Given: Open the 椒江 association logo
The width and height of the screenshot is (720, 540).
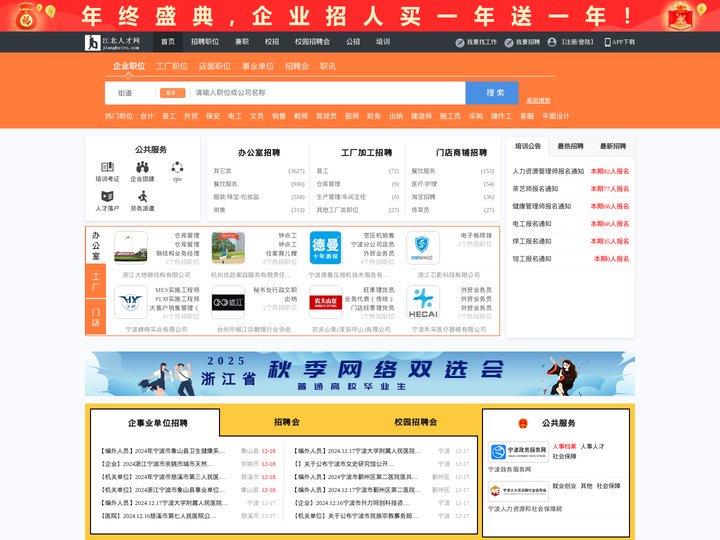Looking at the screenshot, I should tap(228, 302).
